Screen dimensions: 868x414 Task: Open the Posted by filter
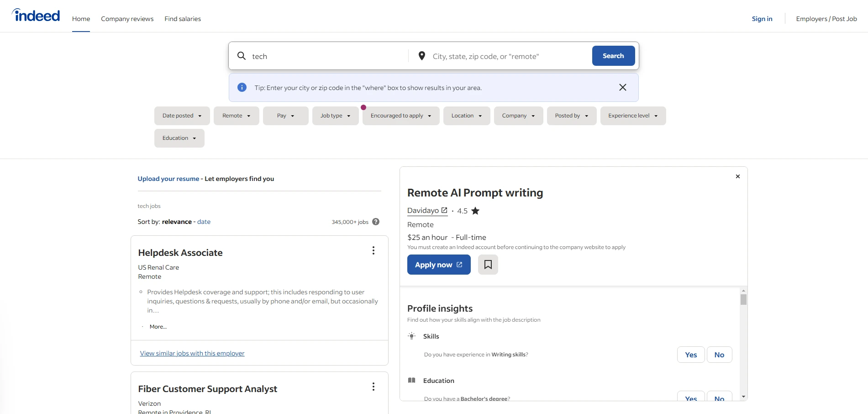click(x=572, y=116)
